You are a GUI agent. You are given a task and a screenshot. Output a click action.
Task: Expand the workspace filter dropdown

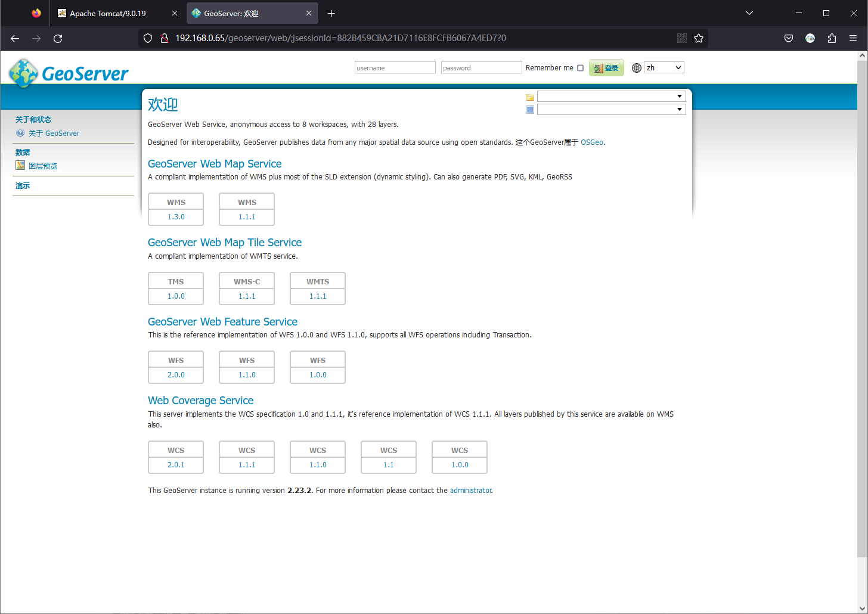click(612, 97)
